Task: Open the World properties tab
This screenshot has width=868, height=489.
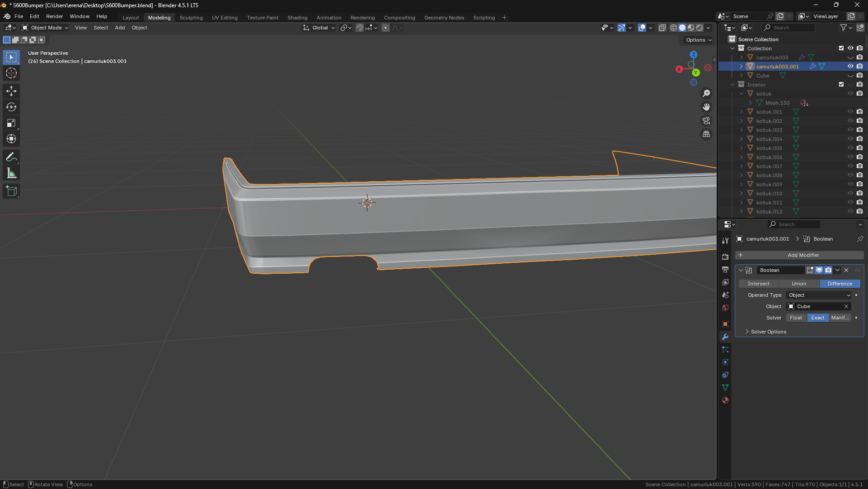Action: [725, 307]
